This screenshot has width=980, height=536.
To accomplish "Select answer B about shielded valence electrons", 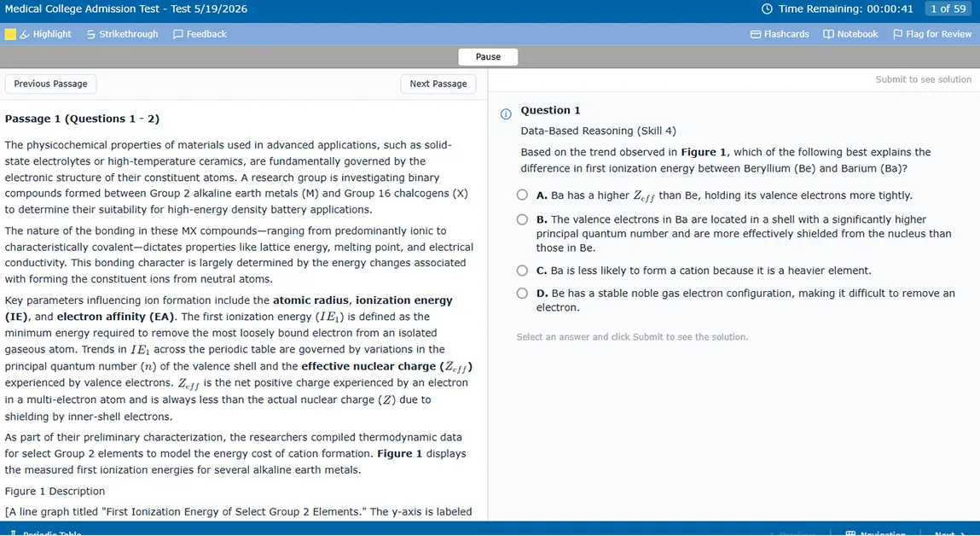I will [x=522, y=219].
